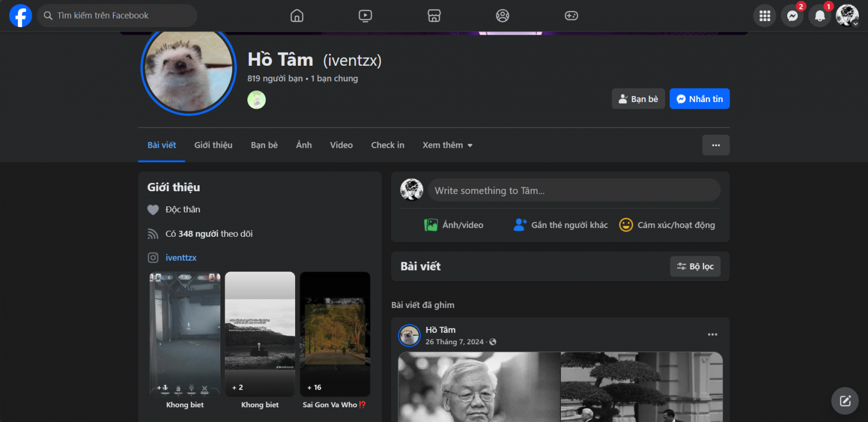The image size is (868, 422).
Task: Click the Nhắn tin button
Action: (x=699, y=99)
